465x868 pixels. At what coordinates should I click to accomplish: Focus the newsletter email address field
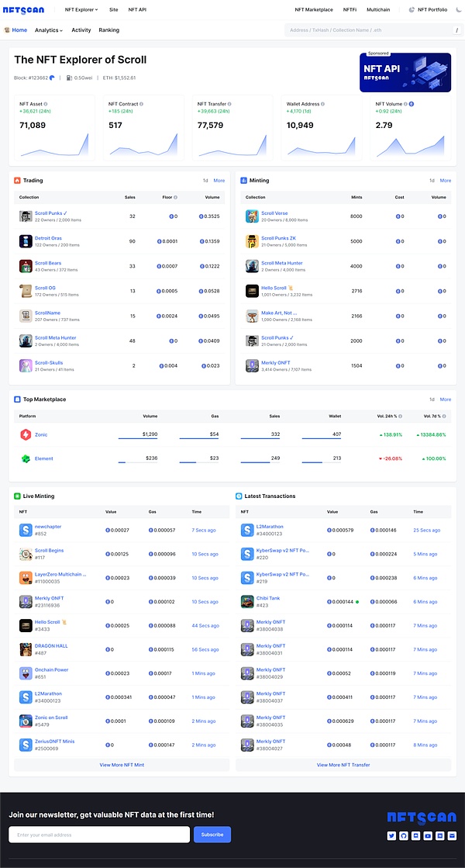pos(99,835)
